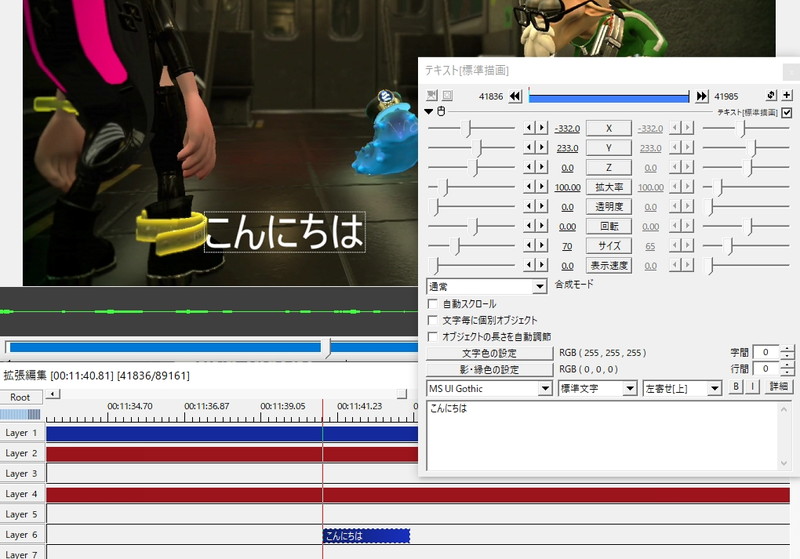Jump to the object start frame with the rewind arrows
The height and width of the screenshot is (559, 800).
(515, 96)
